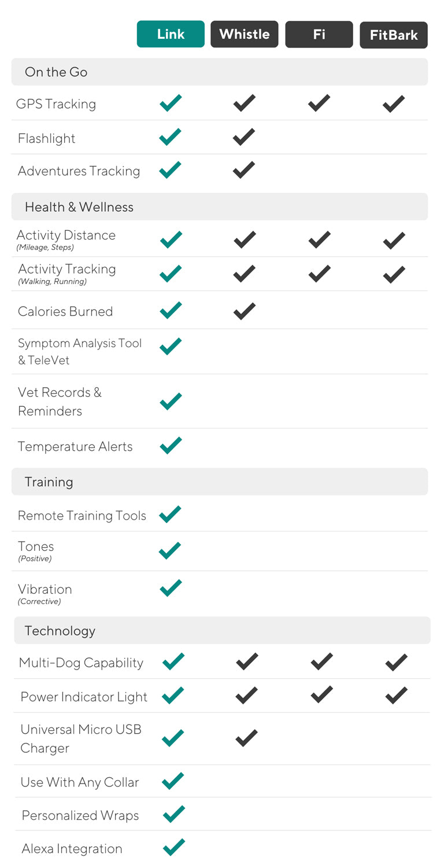Click the Fi column button
Image resolution: width=444 pixels, height=868 pixels.
[319, 34]
